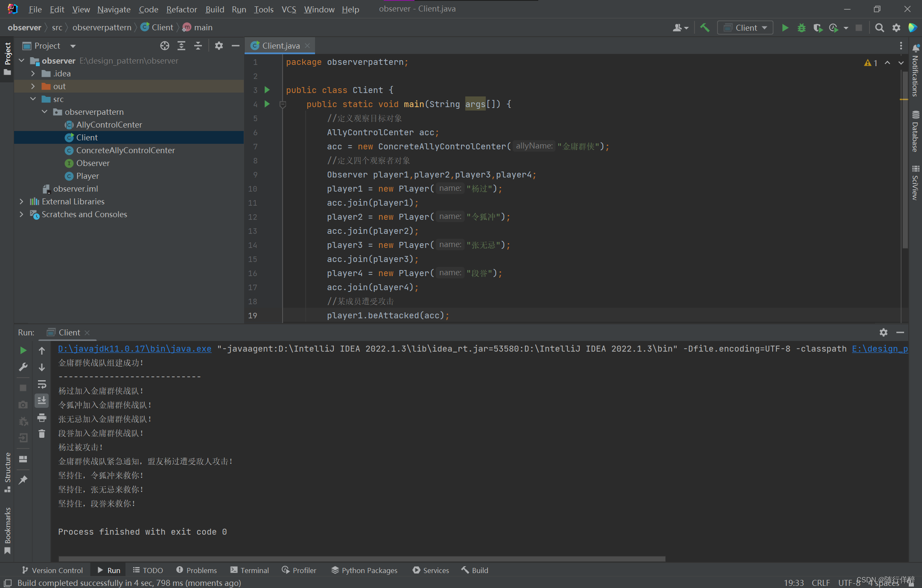This screenshot has width=922, height=588.
Task: Toggle the Project panel collapse icon
Action: pos(235,45)
